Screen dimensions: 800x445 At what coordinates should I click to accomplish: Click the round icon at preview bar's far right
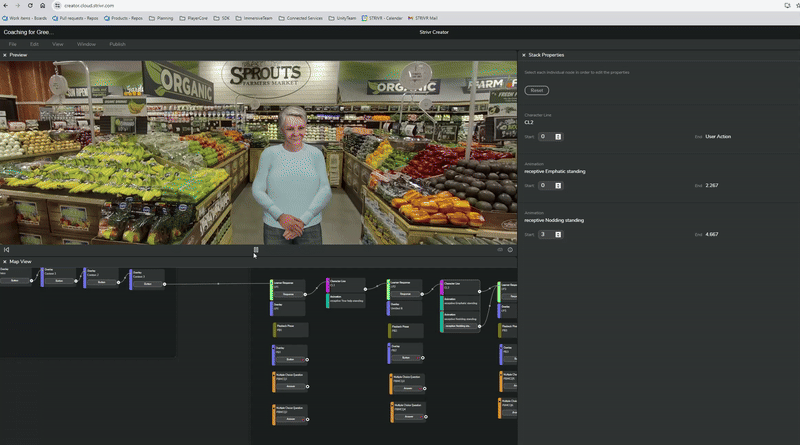click(x=510, y=250)
